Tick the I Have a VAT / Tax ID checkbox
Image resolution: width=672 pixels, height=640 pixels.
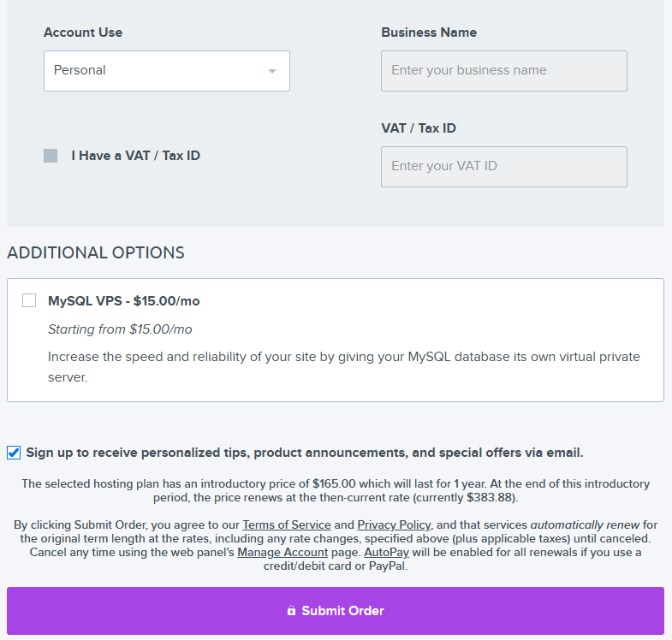pos(51,156)
